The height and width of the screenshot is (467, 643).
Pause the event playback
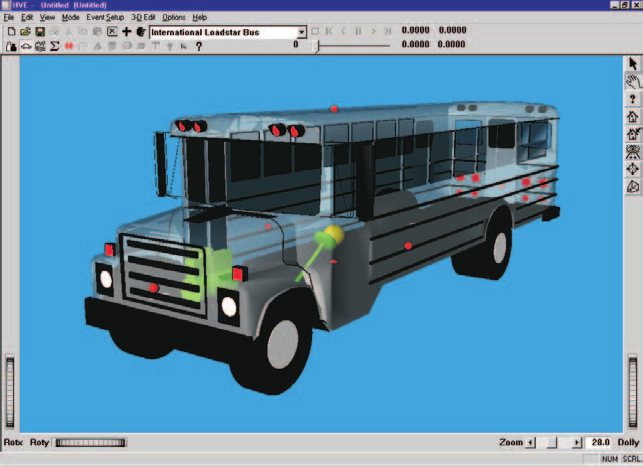tap(358, 31)
